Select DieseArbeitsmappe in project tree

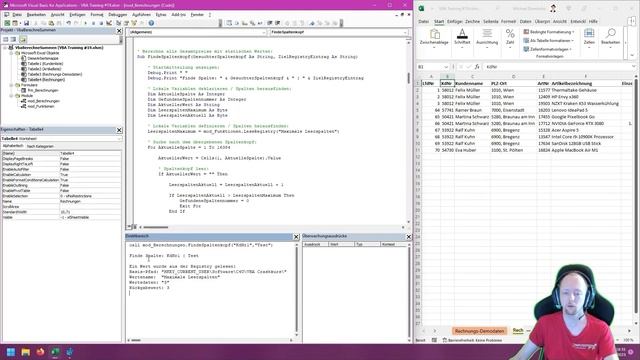[x=42, y=58]
